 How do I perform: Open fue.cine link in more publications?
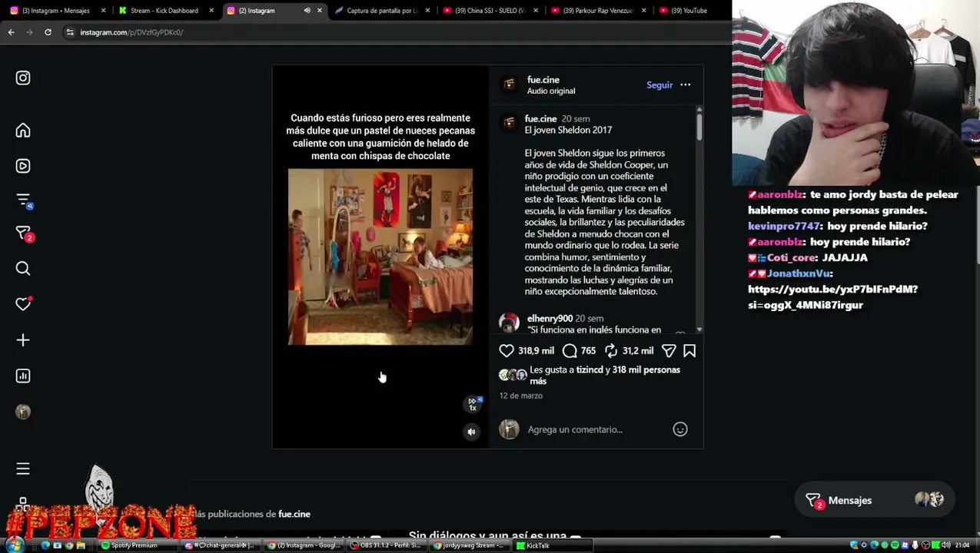point(294,515)
